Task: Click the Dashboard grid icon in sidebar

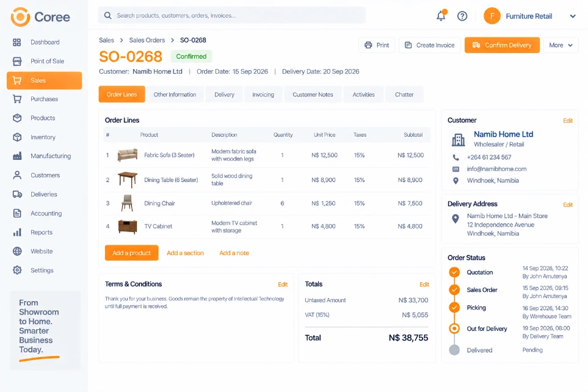Action: (17, 42)
